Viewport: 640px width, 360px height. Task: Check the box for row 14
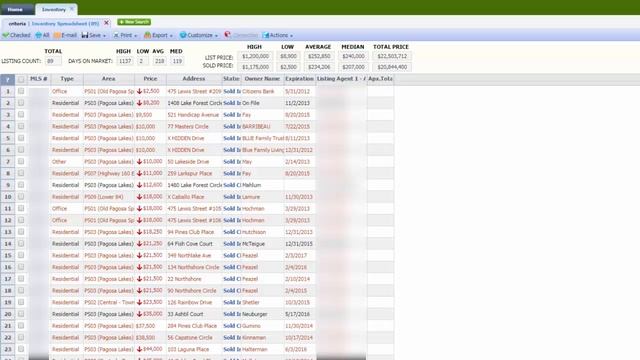pyautogui.click(x=21, y=243)
